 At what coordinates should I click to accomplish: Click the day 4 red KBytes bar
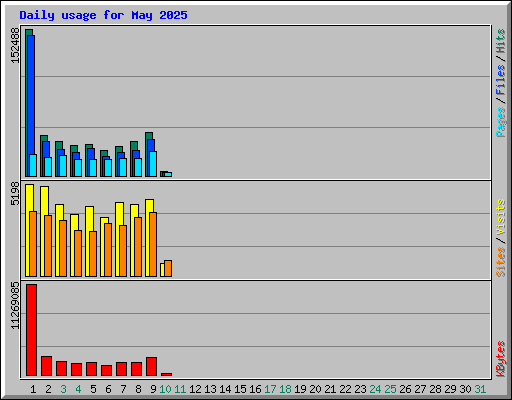pyautogui.click(x=76, y=369)
